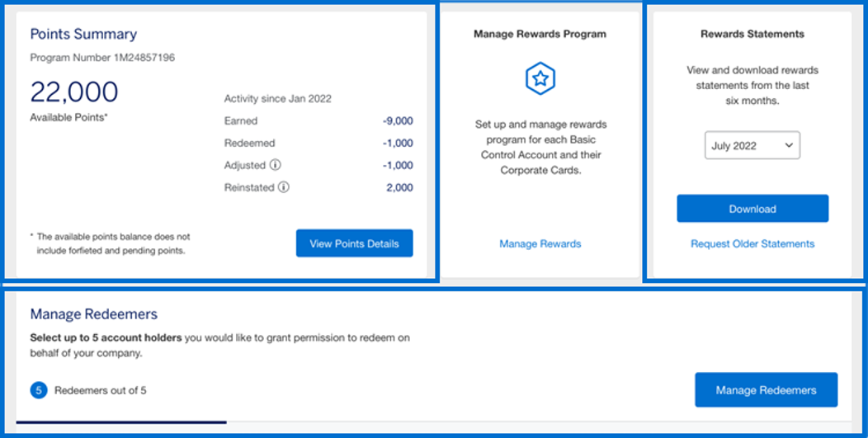Click the info icon beside Reinstated
This screenshot has width=868, height=438.
(283, 187)
